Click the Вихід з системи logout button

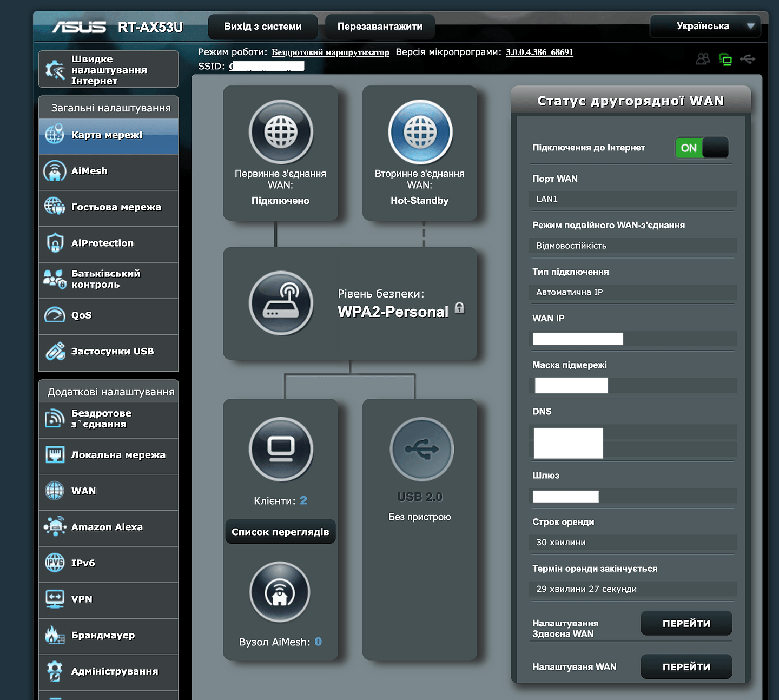click(x=263, y=27)
